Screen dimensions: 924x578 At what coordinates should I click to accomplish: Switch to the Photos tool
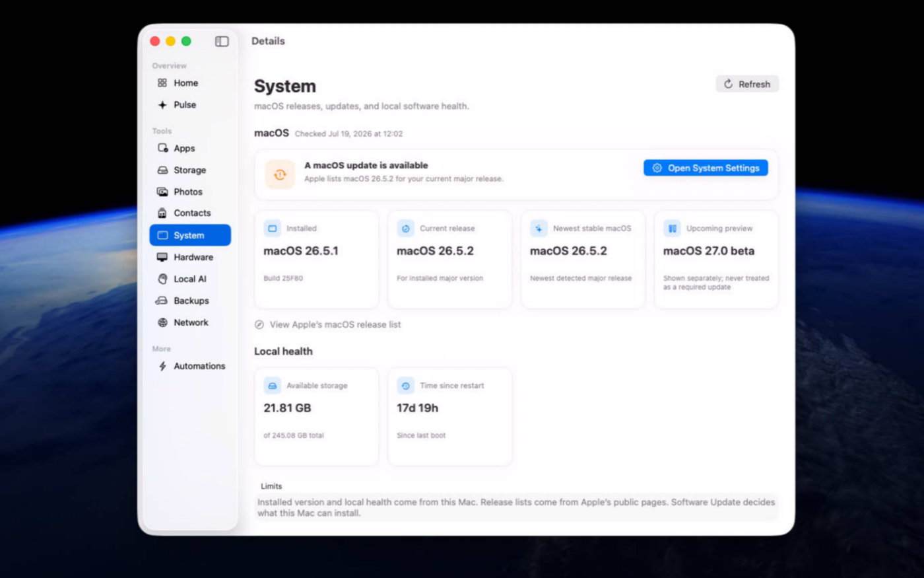tap(190, 192)
